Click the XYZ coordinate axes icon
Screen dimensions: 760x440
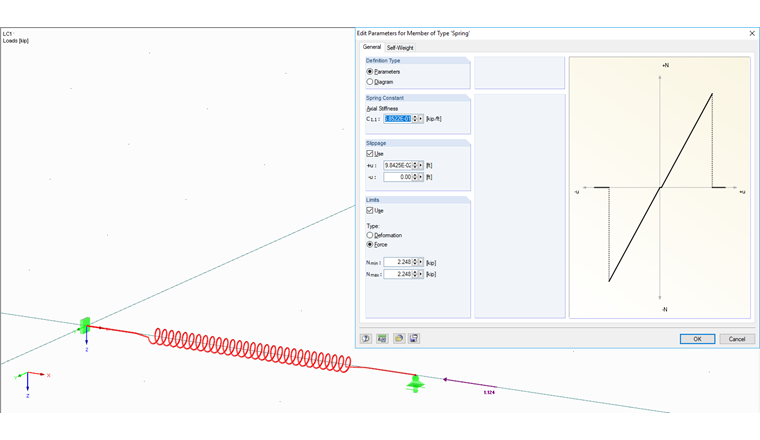tap(30, 382)
